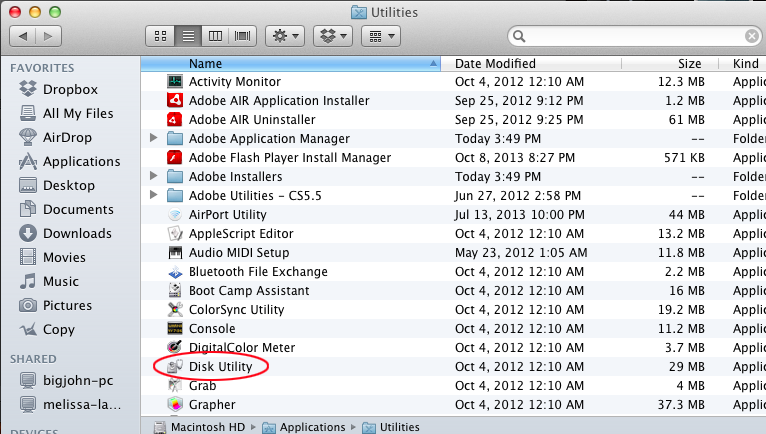Select the AirPort Utility icon
Image resolution: width=766 pixels, height=434 pixels.
(175, 215)
